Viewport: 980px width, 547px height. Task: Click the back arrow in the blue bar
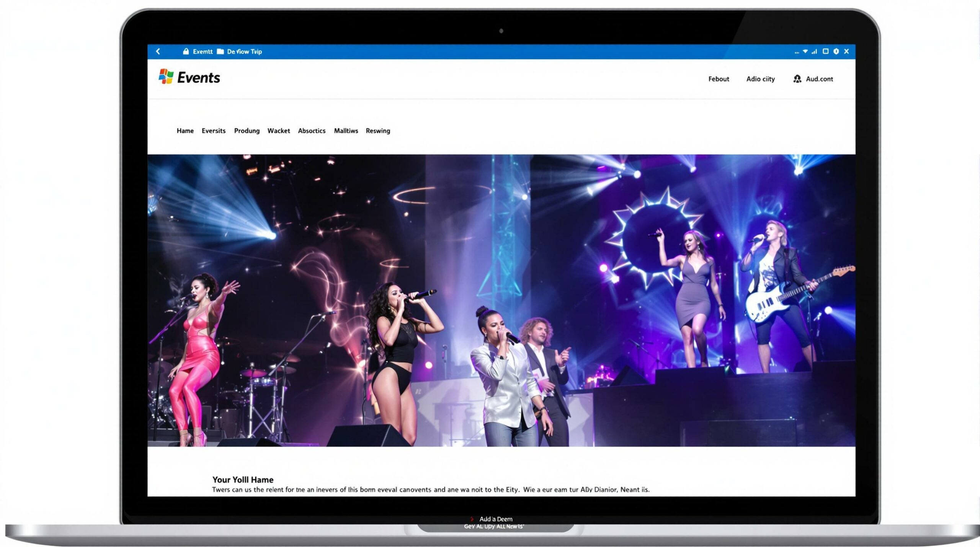158,51
